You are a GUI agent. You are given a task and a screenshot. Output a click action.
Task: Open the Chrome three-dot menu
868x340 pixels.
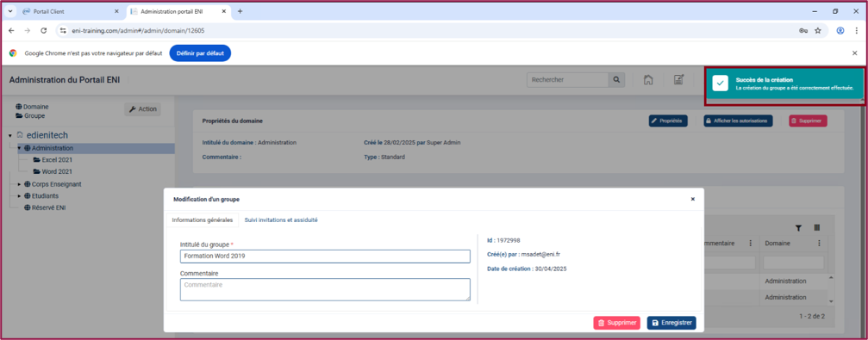coord(856,31)
